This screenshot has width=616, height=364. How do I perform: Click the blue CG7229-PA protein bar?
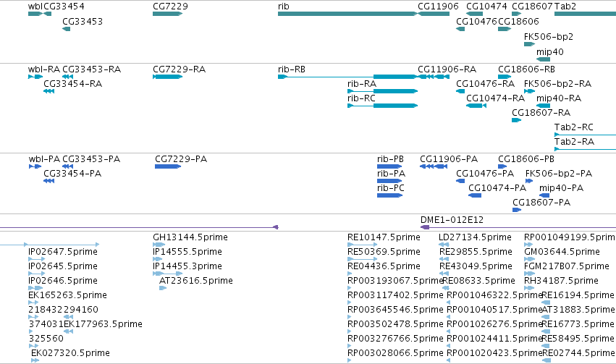pos(168,166)
